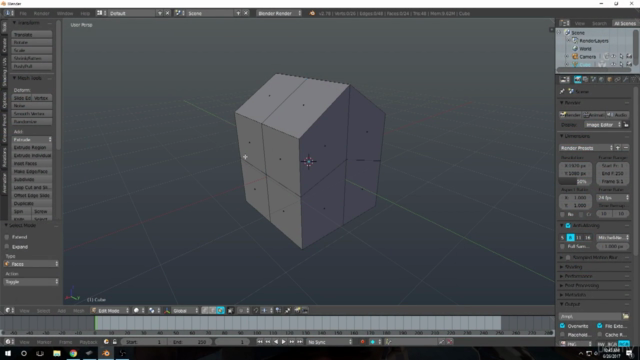Switch to vertex select mode
The image size is (640, 360).
click(x=205, y=311)
